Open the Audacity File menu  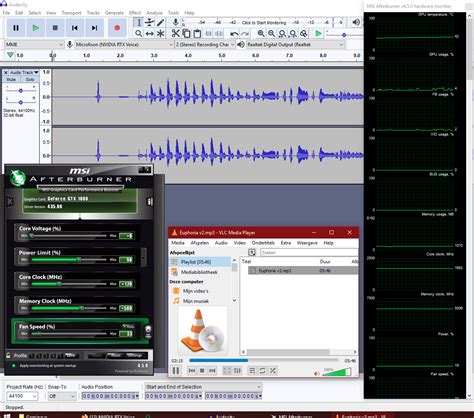6,13
